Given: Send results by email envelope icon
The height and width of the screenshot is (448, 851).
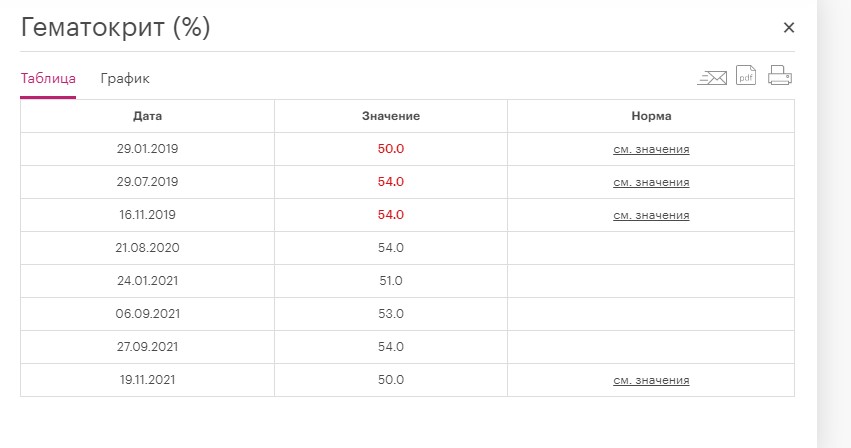Looking at the screenshot, I should (x=712, y=77).
